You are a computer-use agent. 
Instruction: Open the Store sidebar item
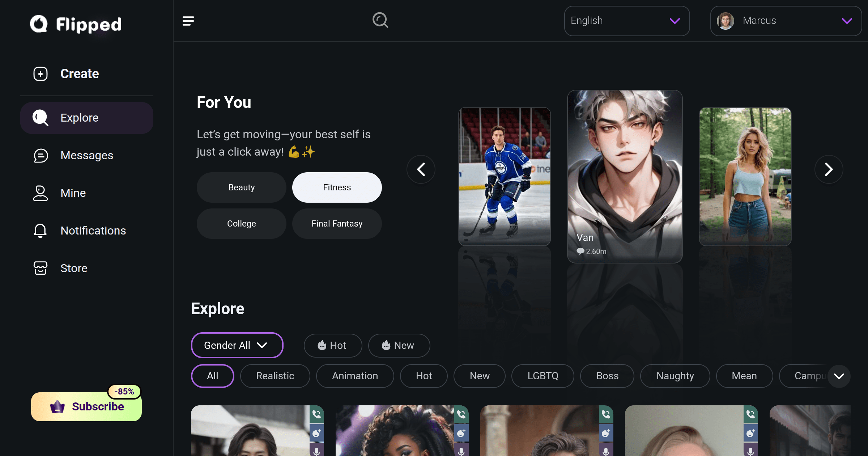(74, 269)
